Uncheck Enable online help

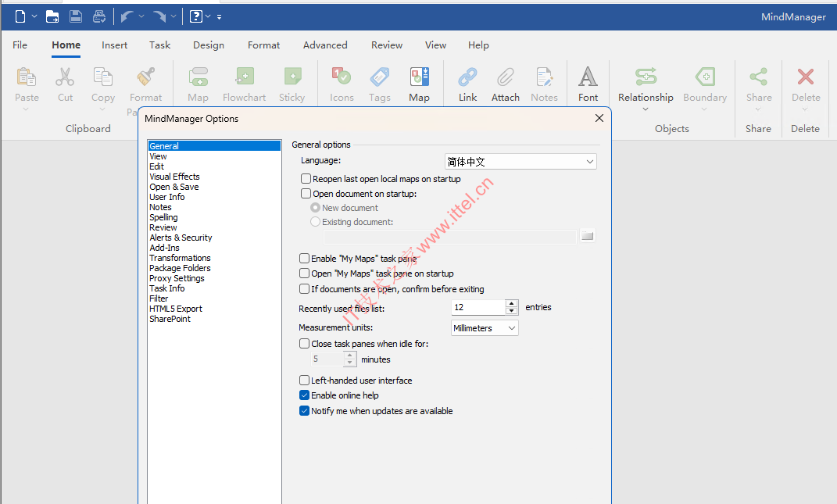[304, 395]
